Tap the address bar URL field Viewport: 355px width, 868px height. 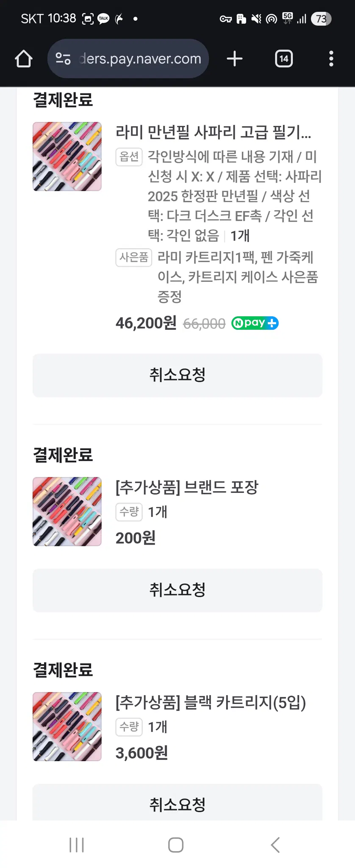(x=140, y=58)
